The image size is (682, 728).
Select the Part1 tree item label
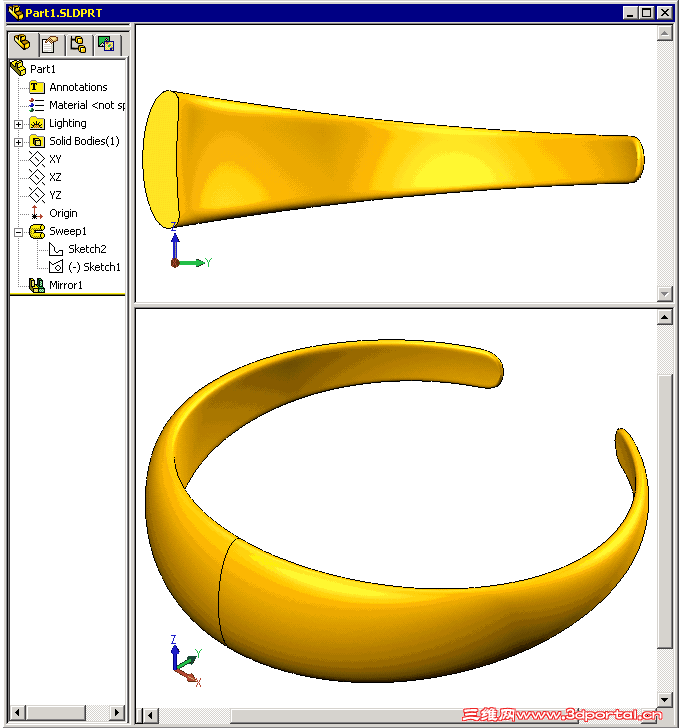(43, 69)
